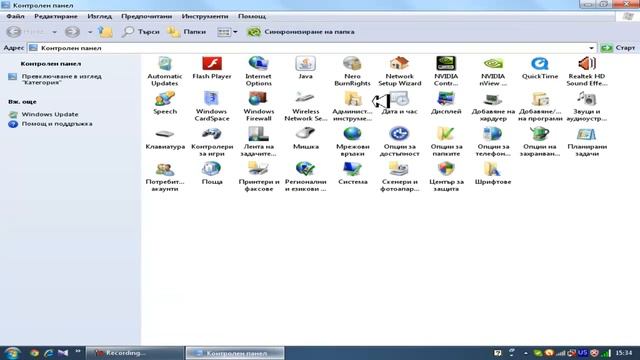Click Синхронизиране на папка button
Image resolution: width=640 pixels, height=360 pixels.
click(x=301, y=32)
